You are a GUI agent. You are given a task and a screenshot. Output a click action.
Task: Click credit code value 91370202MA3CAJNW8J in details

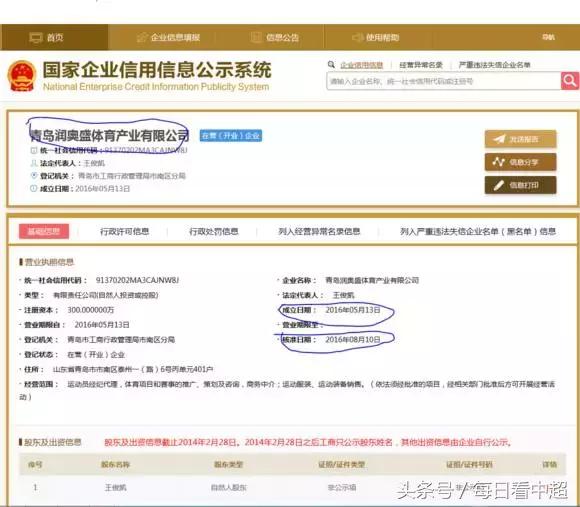[137, 280]
